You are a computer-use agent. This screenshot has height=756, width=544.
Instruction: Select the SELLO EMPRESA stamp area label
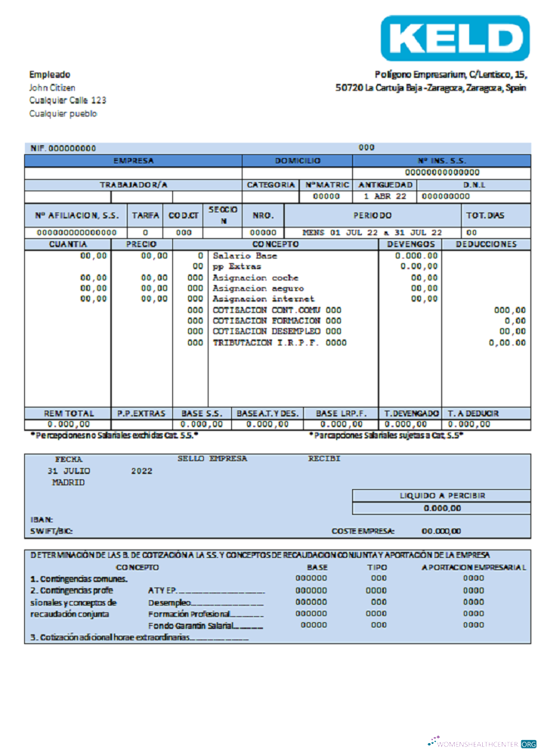point(212,458)
